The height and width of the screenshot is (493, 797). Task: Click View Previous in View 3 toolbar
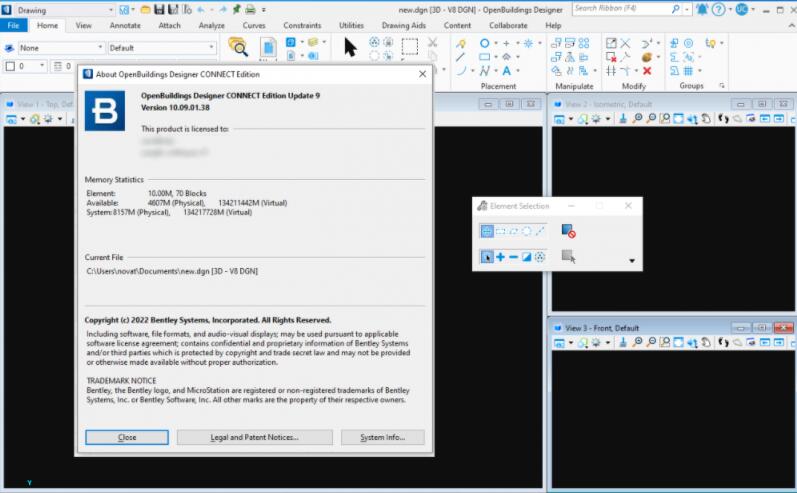[764, 342]
